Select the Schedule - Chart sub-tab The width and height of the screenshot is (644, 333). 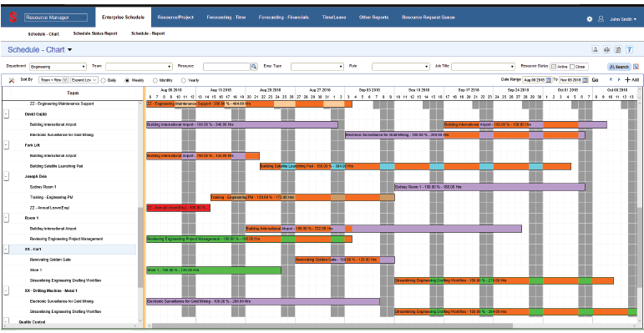pos(44,34)
